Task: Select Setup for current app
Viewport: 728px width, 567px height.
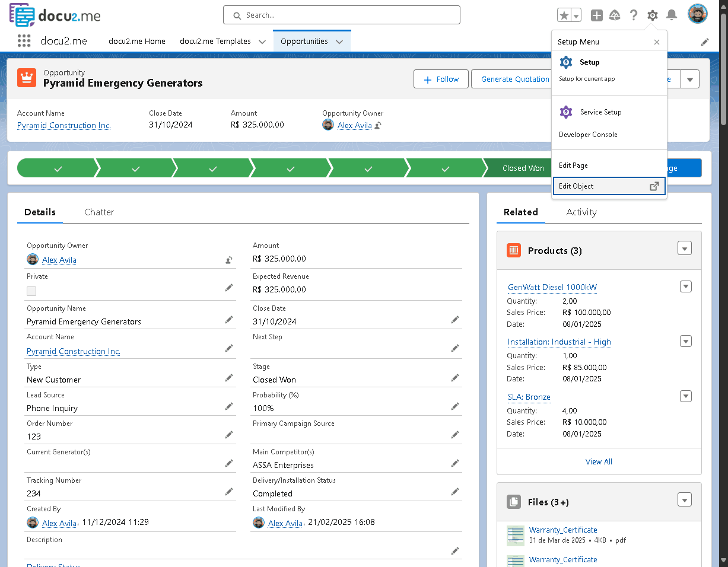Action: [609, 69]
